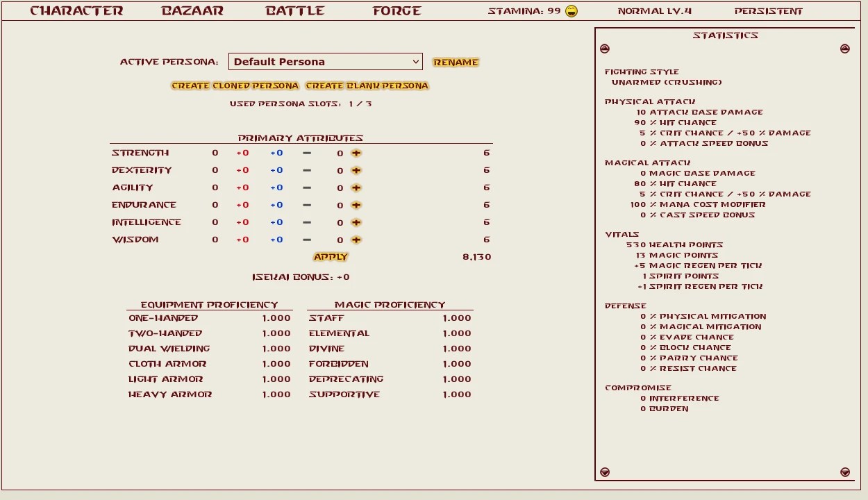Click the Elemental magic proficiency row

pos(390,333)
